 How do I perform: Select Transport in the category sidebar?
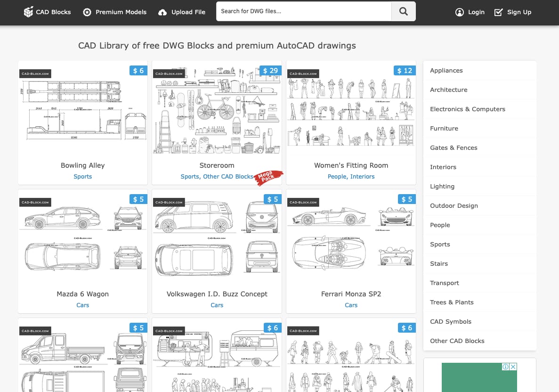tap(480, 283)
